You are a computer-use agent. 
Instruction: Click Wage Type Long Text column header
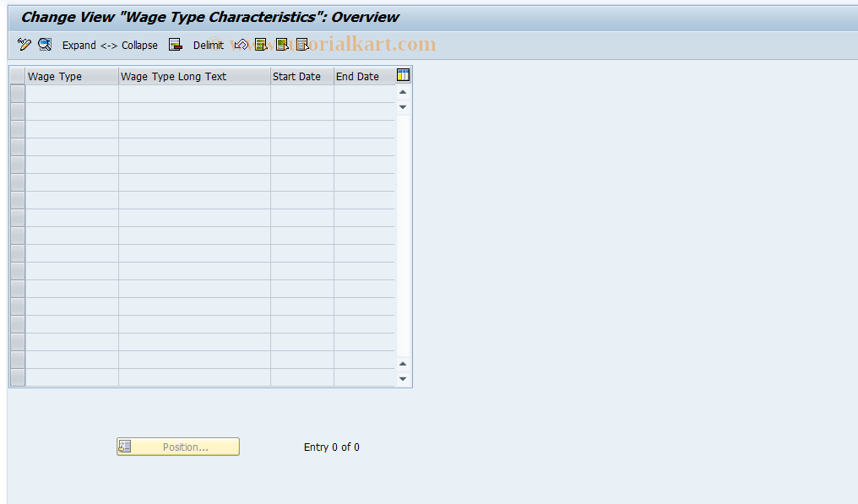click(x=194, y=77)
